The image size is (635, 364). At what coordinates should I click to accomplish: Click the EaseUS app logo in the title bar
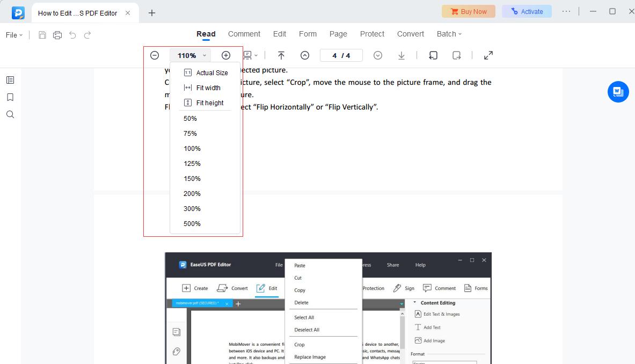(18, 13)
